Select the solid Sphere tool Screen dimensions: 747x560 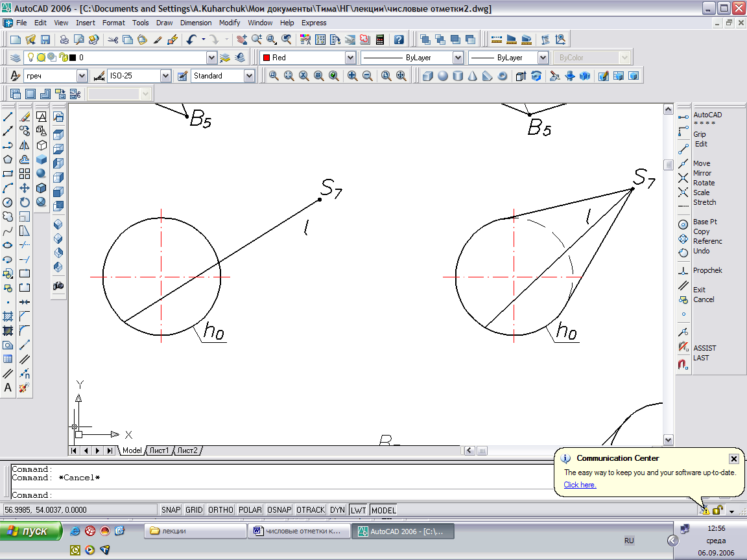[443, 76]
